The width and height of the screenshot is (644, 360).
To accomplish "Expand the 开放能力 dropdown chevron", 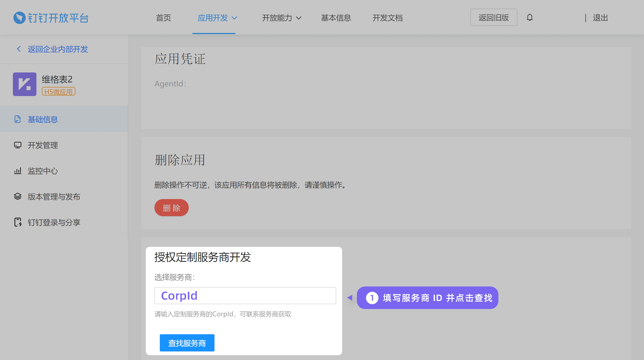I will (x=299, y=18).
